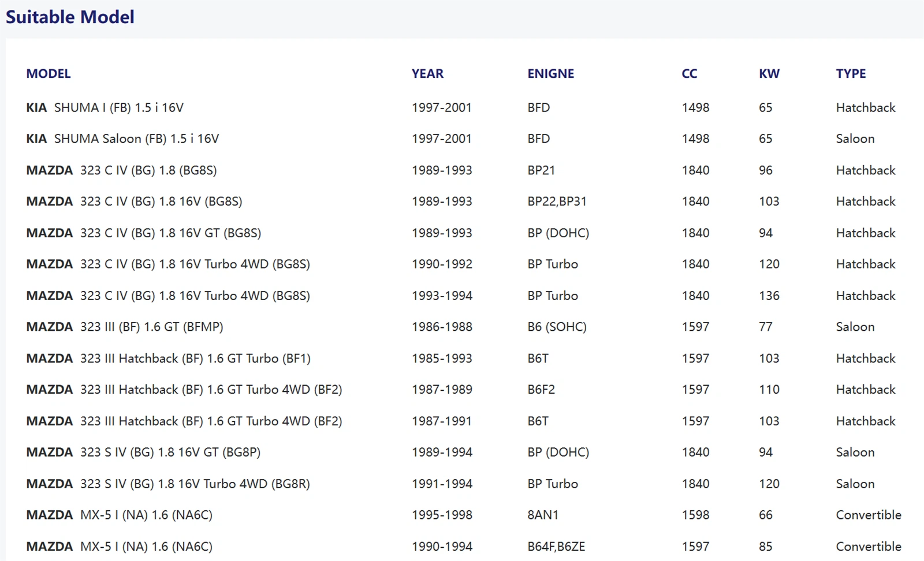Click MAZDA 323 C IV 1.8 16V (BG8S) model
924x561 pixels.
click(134, 201)
